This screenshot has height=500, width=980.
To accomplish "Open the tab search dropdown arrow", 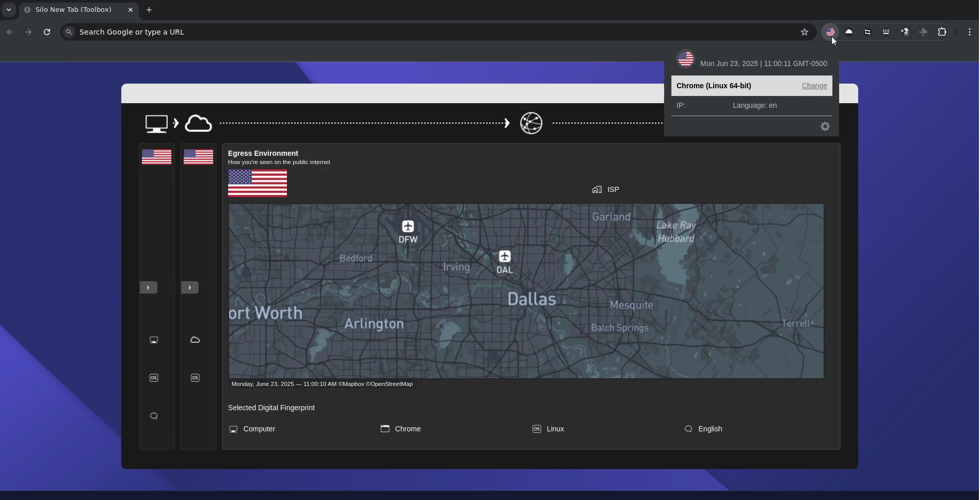I will click(8, 10).
